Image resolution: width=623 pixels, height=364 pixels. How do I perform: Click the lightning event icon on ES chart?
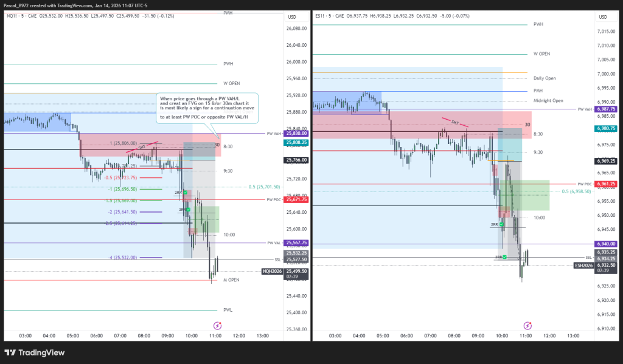[x=527, y=326]
